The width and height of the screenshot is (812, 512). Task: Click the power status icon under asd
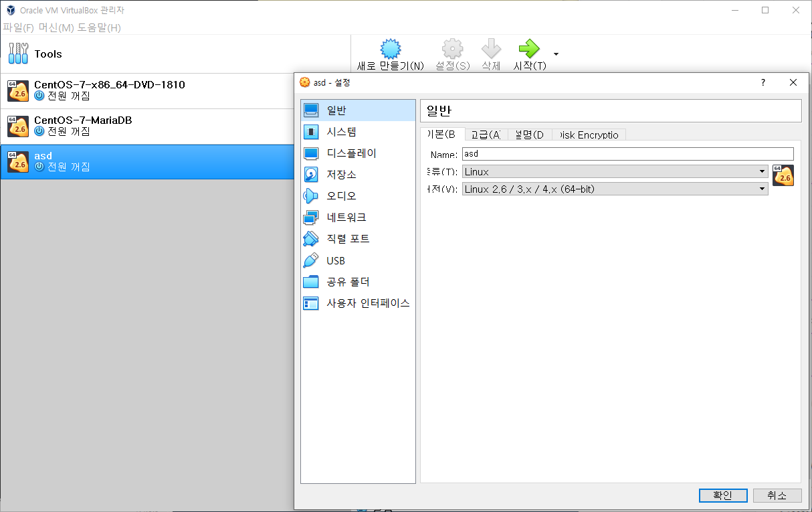coord(39,167)
